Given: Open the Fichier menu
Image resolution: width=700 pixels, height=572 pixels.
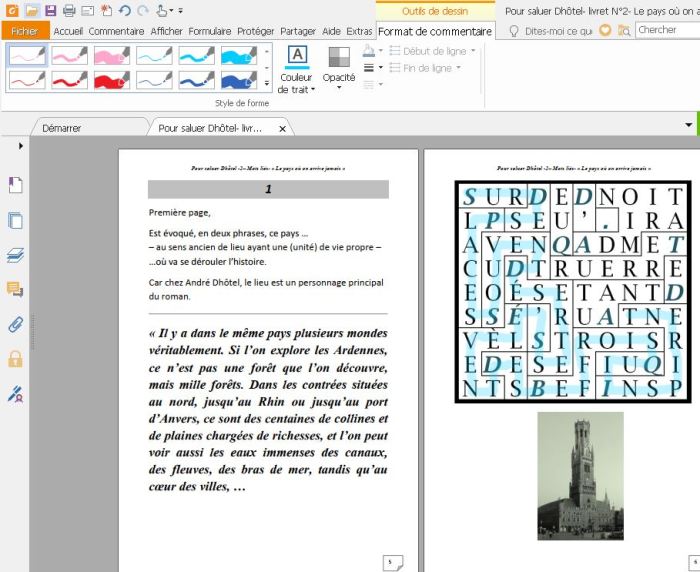Looking at the screenshot, I should coord(25,31).
